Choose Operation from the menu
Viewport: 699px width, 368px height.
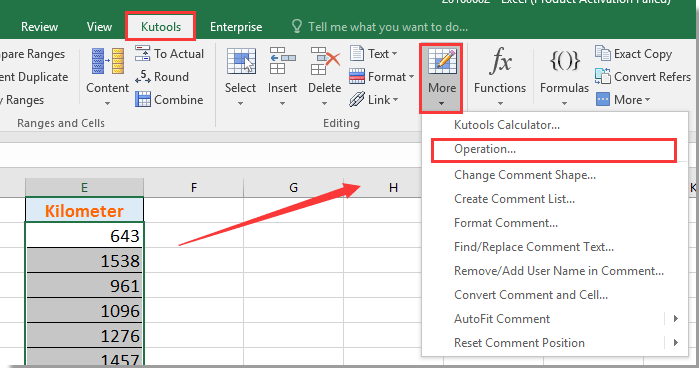tap(554, 149)
